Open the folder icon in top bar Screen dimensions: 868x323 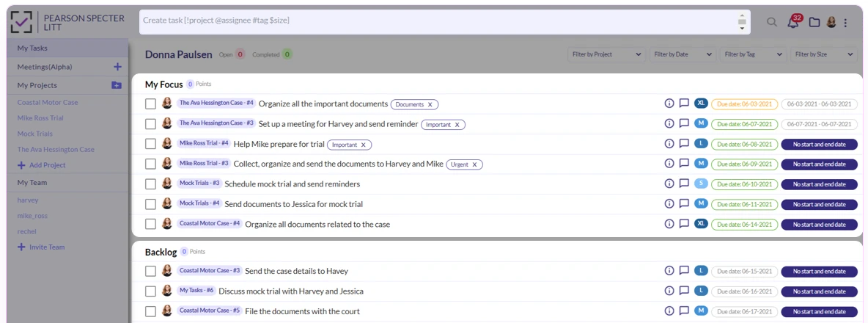(x=814, y=22)
